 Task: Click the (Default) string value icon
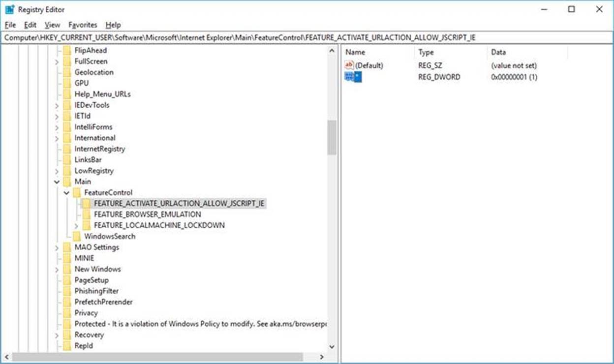[x=349, y=65]
